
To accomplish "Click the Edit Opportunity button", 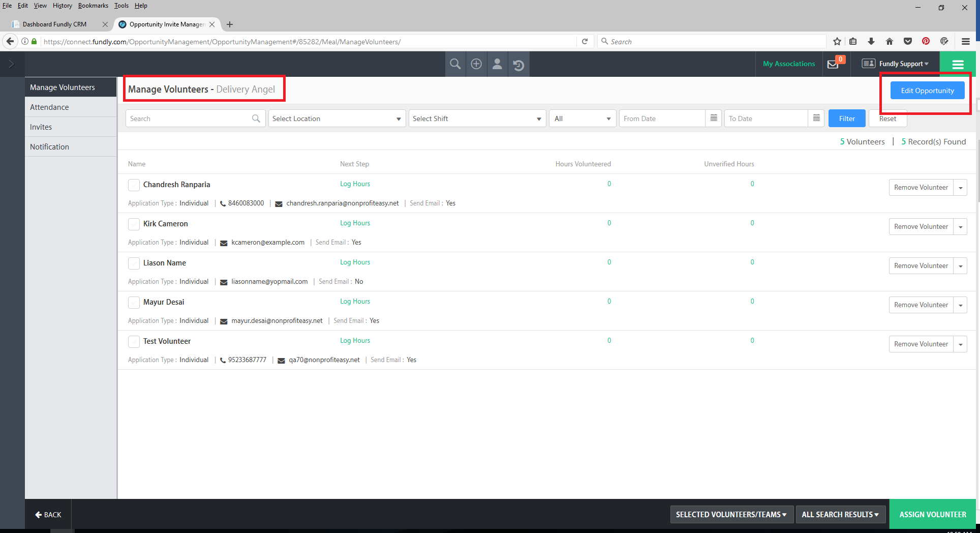I will pos(927,91).
